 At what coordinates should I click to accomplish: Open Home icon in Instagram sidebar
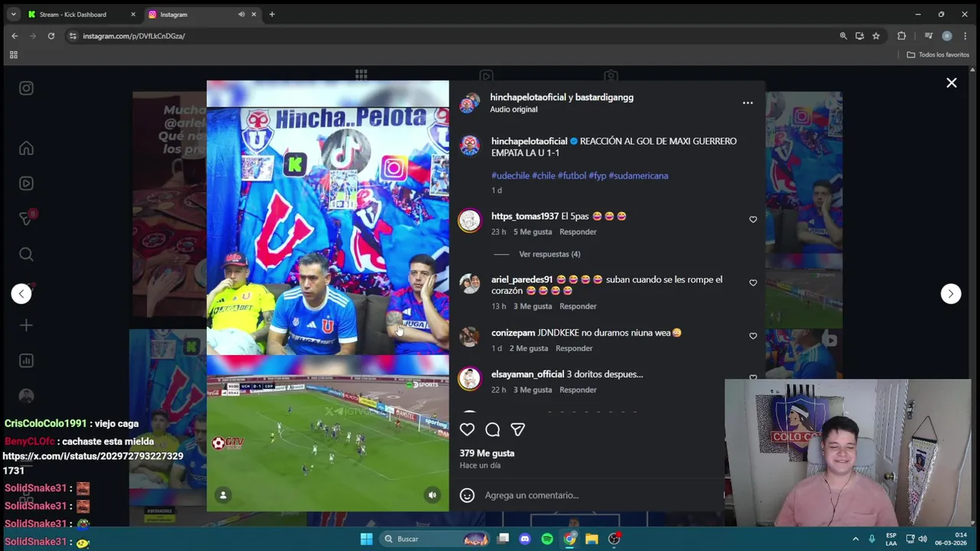coord(26,148)
